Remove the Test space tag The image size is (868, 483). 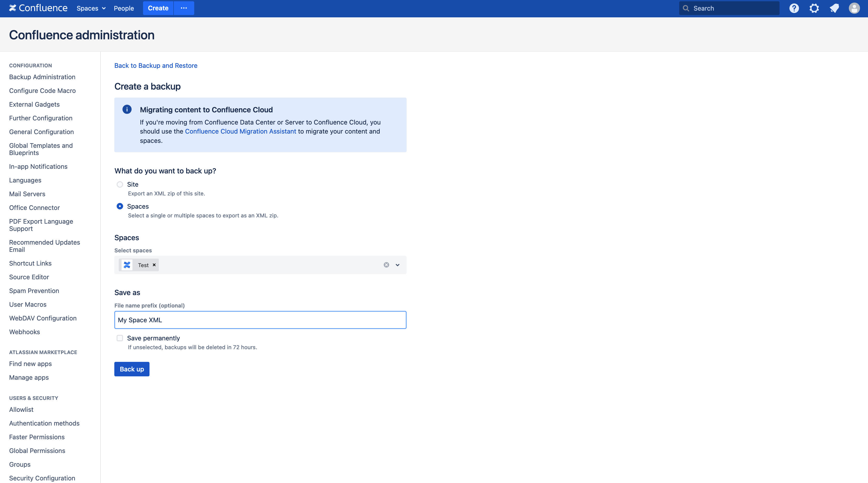pos(154,265)
